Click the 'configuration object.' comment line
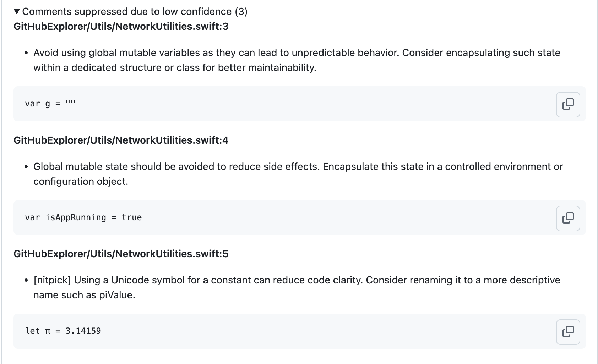Screen dimensions: 598x364 click(81, 182)
